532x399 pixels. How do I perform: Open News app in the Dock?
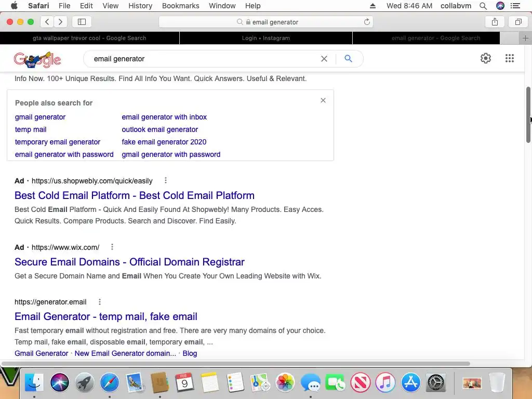click(361, 382)
